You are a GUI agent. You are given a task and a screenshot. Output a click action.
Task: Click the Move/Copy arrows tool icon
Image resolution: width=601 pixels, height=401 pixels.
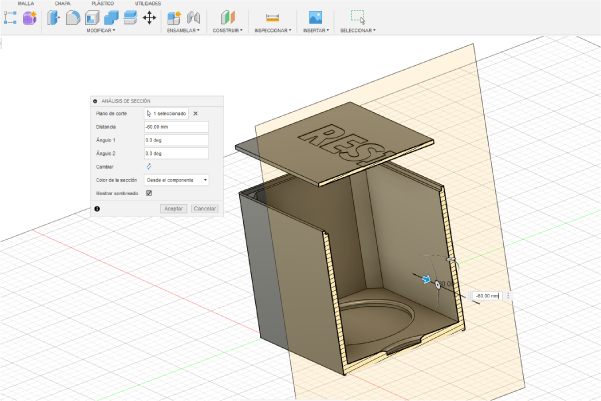149,18
